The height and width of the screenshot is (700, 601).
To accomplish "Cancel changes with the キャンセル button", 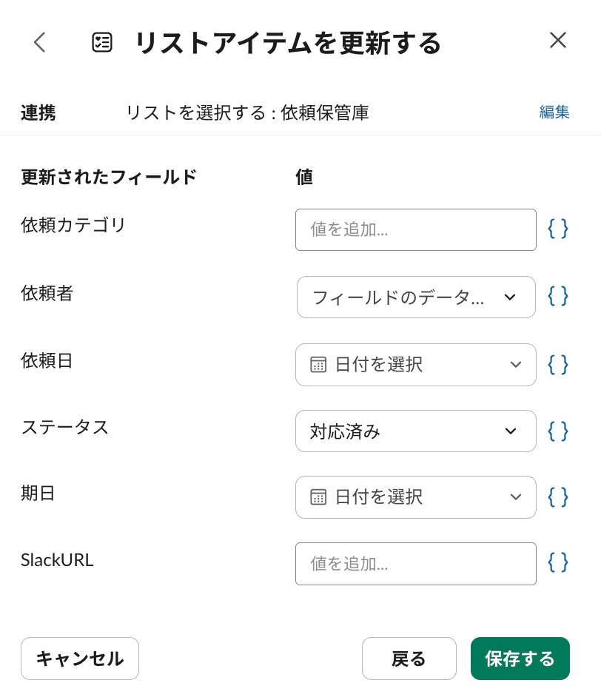I will (x=79, y=658).
